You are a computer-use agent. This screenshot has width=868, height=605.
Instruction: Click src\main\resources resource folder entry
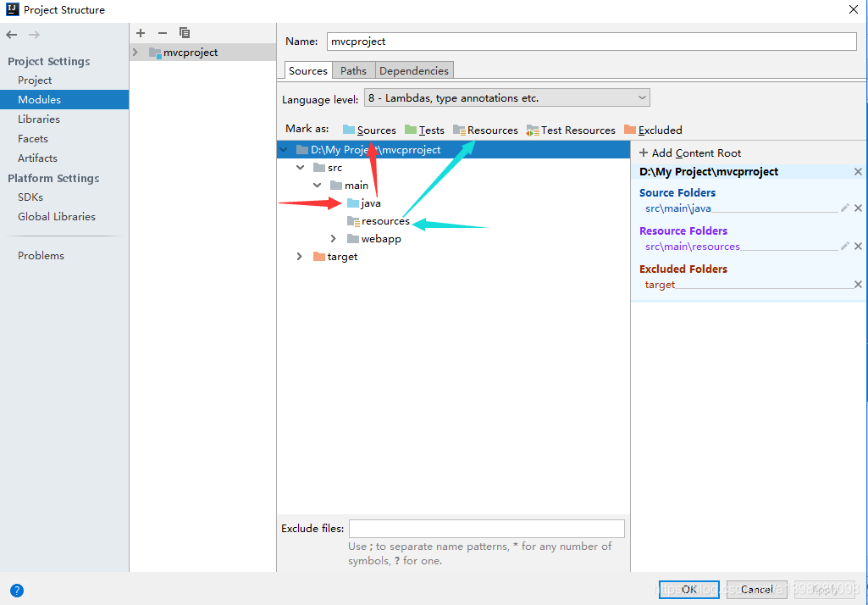click(x=693, y=247)
